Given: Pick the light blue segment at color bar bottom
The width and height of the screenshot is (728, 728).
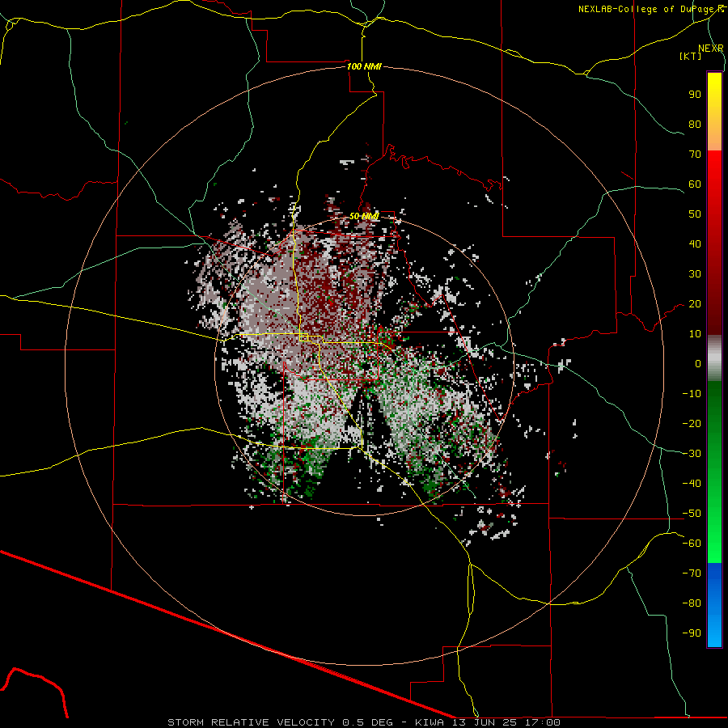Looking at the screenshot, I should (714, 630).
